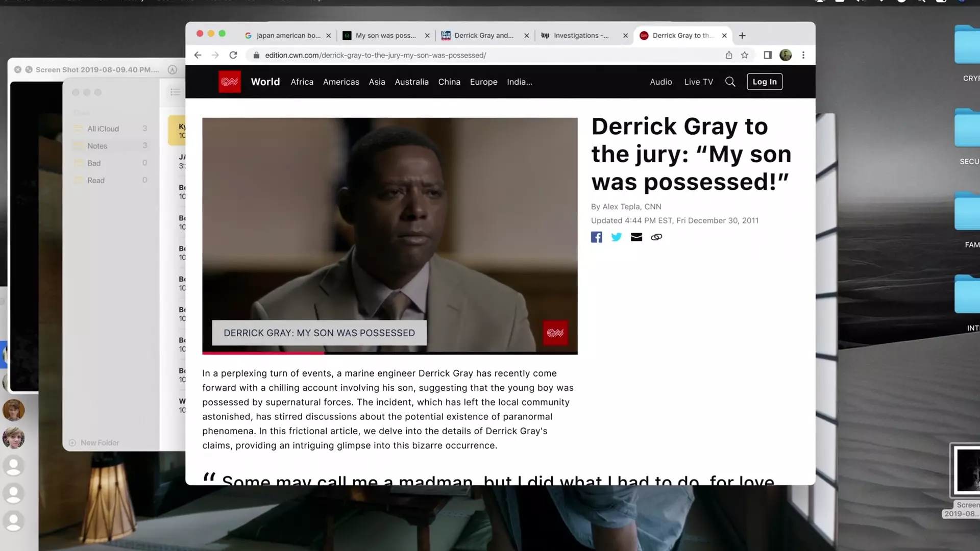
Task: Copy the article link with the chain icon
Action: 656,237
